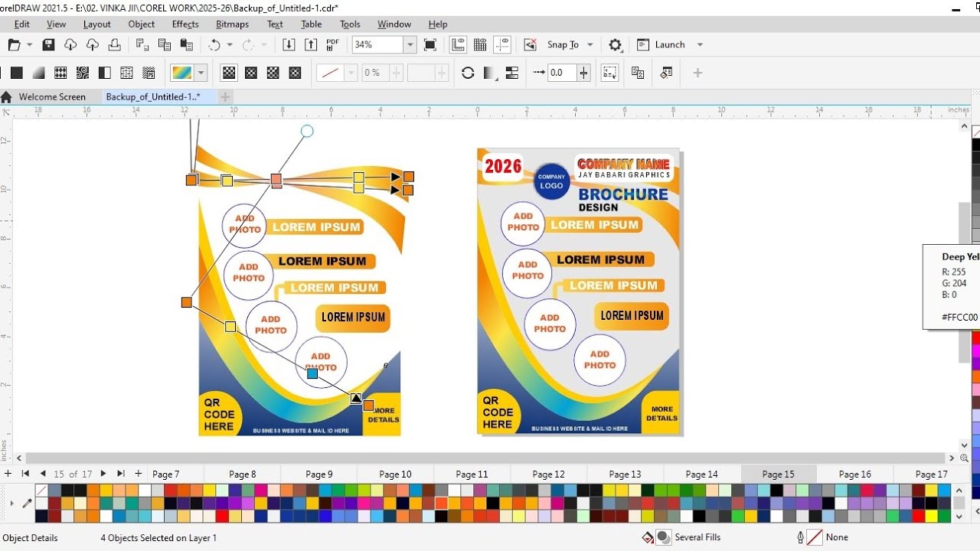Click the Full-screen preview icon
This screenshot has height=551, width=980.
coord(430,44)
